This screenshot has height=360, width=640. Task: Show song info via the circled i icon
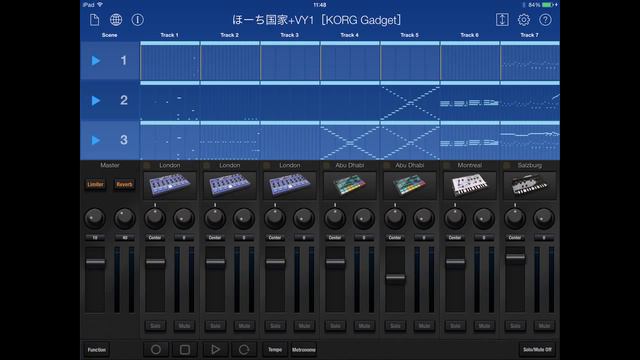138,20
